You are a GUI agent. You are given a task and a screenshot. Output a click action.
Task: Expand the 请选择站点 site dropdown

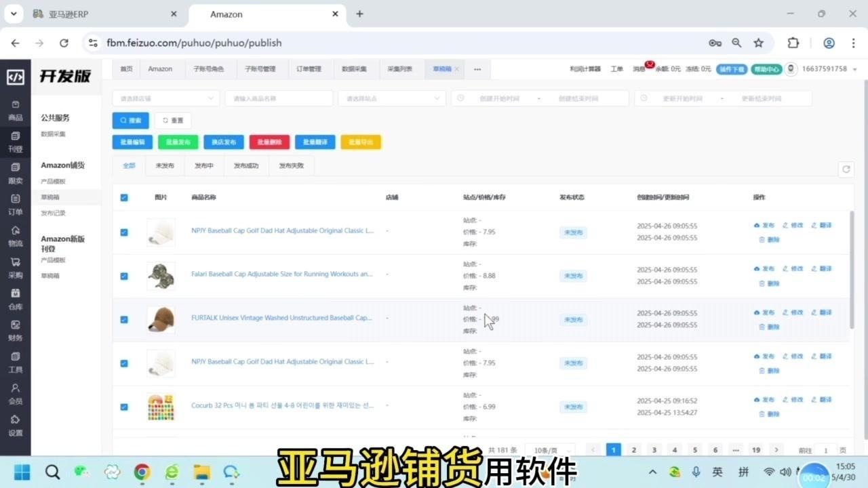click(392, 98)
